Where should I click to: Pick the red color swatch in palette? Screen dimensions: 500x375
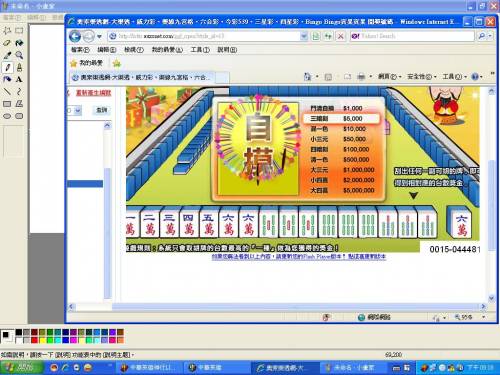34,340
